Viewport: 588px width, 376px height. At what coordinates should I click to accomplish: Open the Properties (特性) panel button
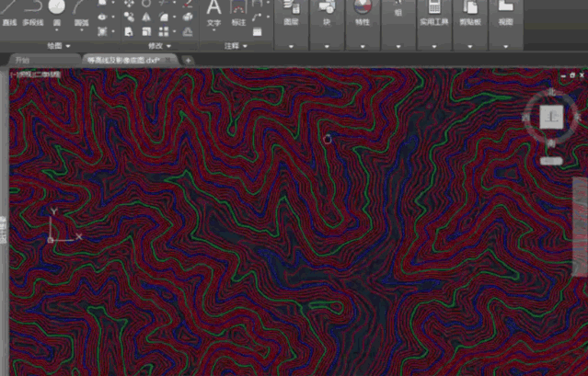click(x=363, y=13)
